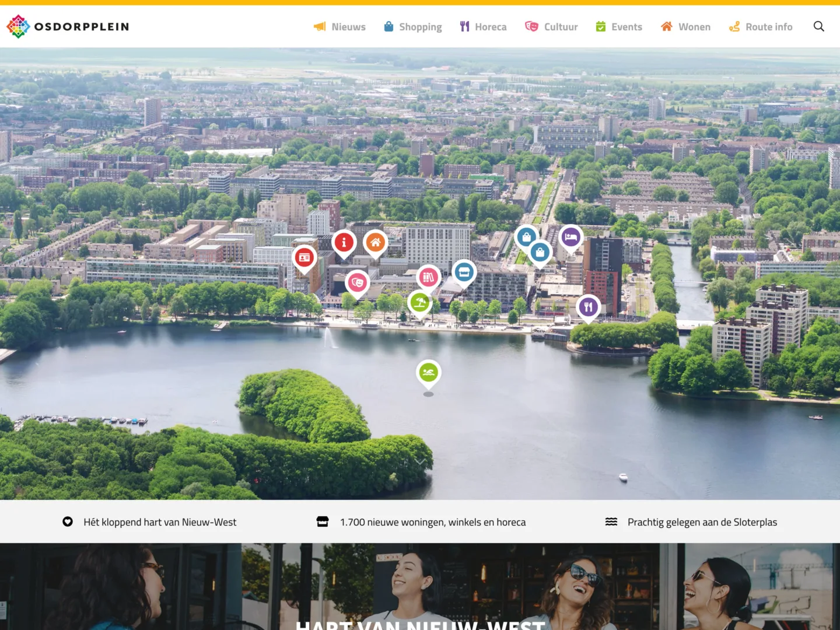Open the purple fork-and-knife restaurant pin
Screen dimensions: 840x630
click(589, 306)
